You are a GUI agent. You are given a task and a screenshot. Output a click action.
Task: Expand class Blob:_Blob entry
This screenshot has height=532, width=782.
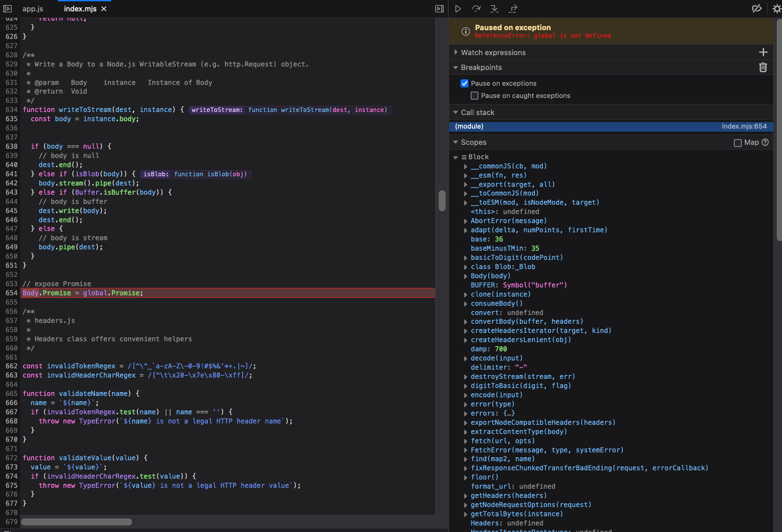(x=465, y=267)
